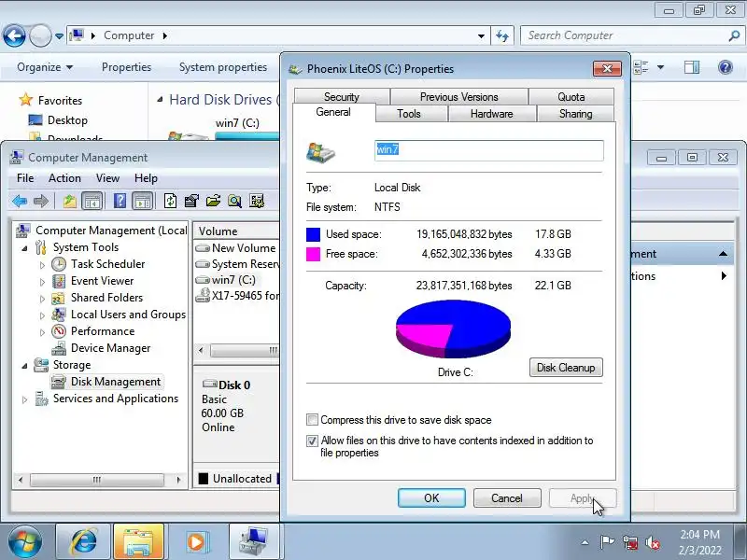This screenshot has width=747, height=560.
Task: Click the drive label text field containing win7
Action: coord(488,150)
